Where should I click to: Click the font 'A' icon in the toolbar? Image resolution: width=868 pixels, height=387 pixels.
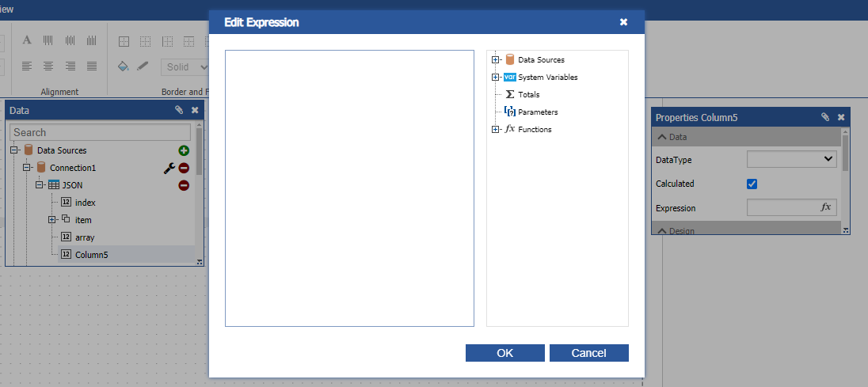point(26,40)
